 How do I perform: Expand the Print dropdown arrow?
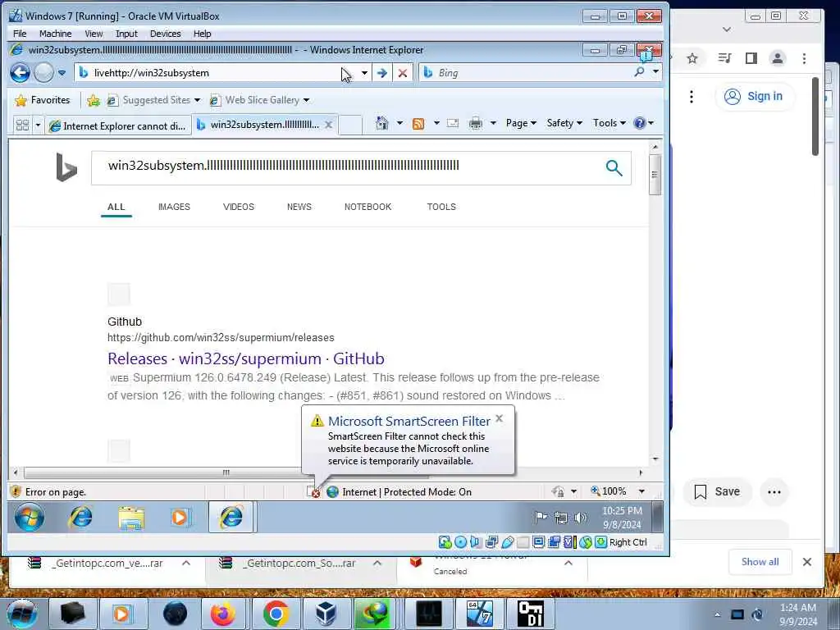tap(493, 124)
